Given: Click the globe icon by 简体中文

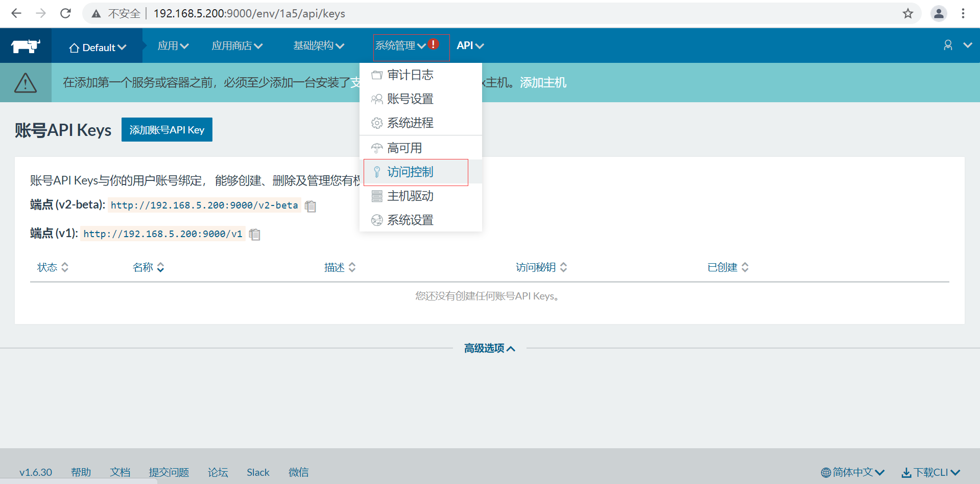Looking at the screenshot, I should point(826,473).
